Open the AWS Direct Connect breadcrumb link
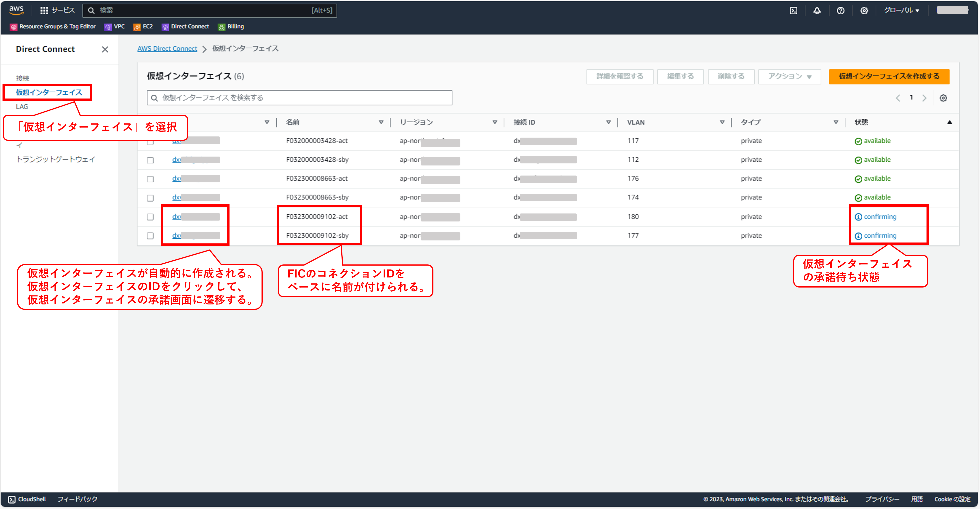This screenshot has height=509, width=980. tap(167, 48)
